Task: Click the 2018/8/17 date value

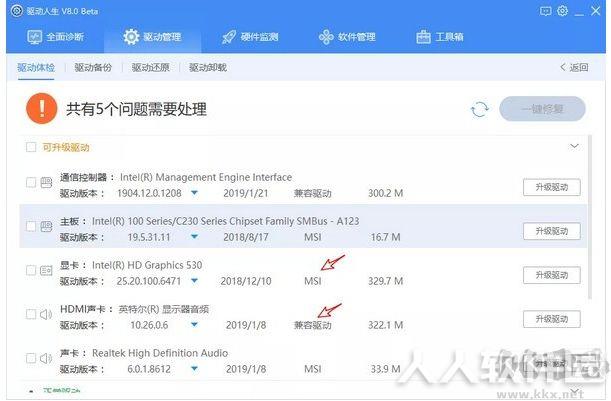Action: coord(246,237)
